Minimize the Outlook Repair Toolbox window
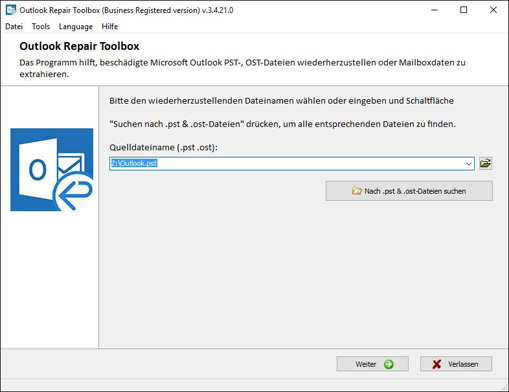509x392 pixels. [434, 10]
